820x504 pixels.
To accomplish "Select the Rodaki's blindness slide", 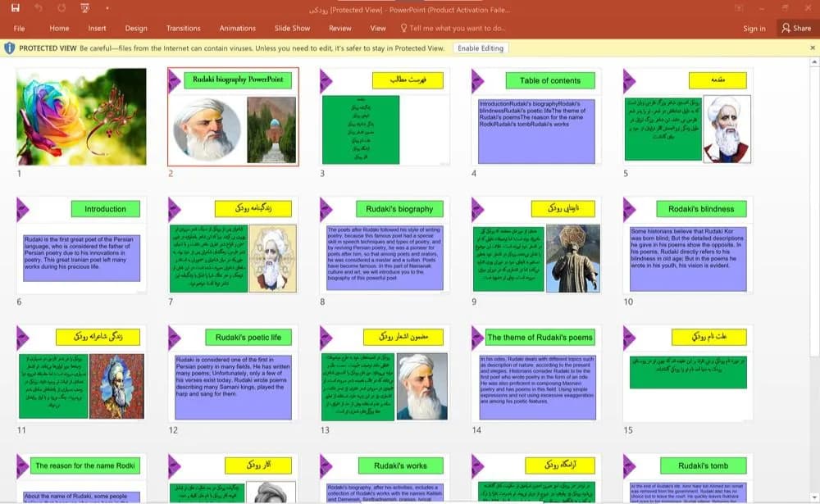I will pyautogui.click(x=688, y=245).
